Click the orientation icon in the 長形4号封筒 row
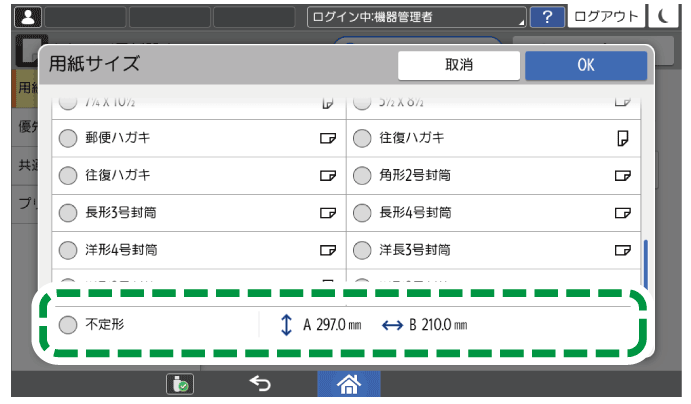This screenshot has height=404, width=691. click(x=622, y=213)
